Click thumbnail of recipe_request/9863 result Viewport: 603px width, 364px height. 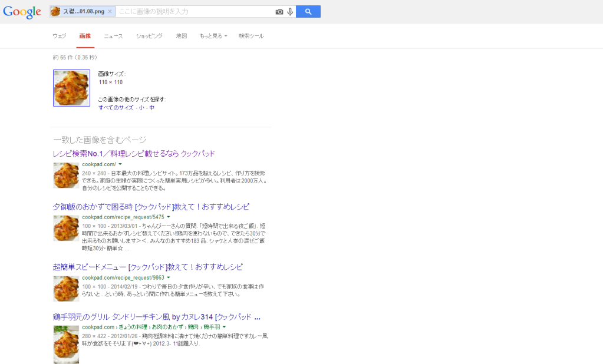[x=66, y=289]
